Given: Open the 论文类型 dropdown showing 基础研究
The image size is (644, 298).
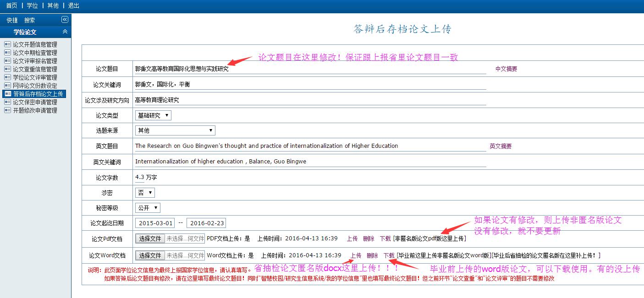Looking at the screenshot, I should click(x=153, y=115).
